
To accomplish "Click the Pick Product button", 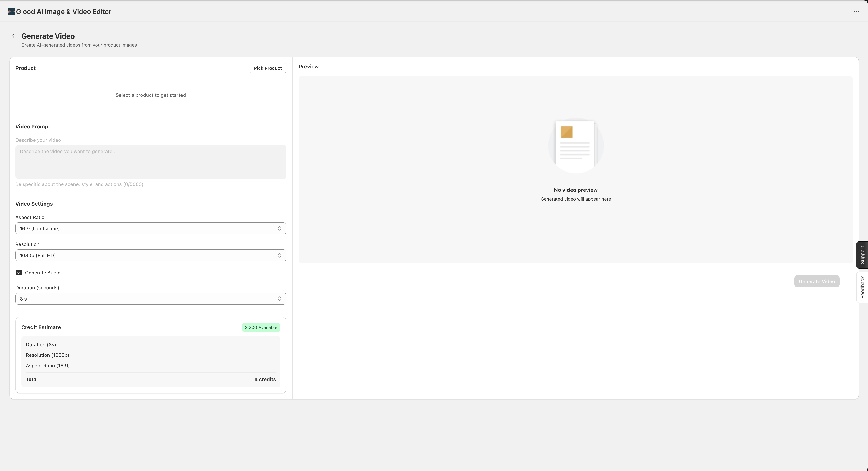I will click(x=268, y=68).
